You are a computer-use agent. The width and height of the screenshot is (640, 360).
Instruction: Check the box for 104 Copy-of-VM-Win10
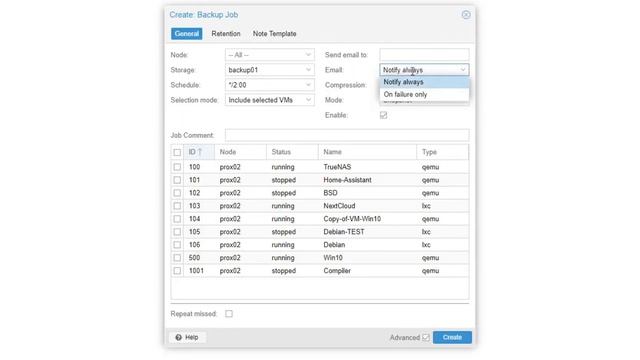177,219
